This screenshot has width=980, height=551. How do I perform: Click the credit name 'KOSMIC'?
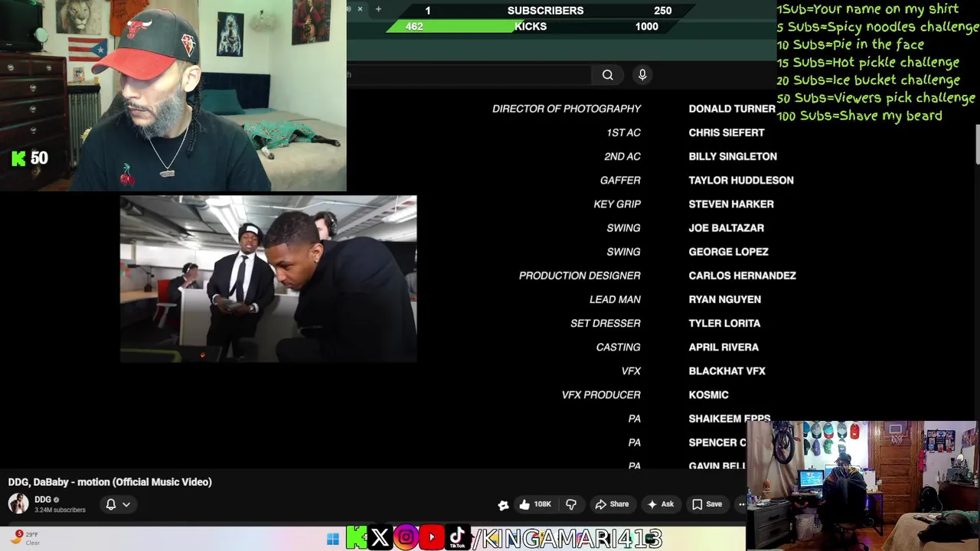click(x=708, y=395)
